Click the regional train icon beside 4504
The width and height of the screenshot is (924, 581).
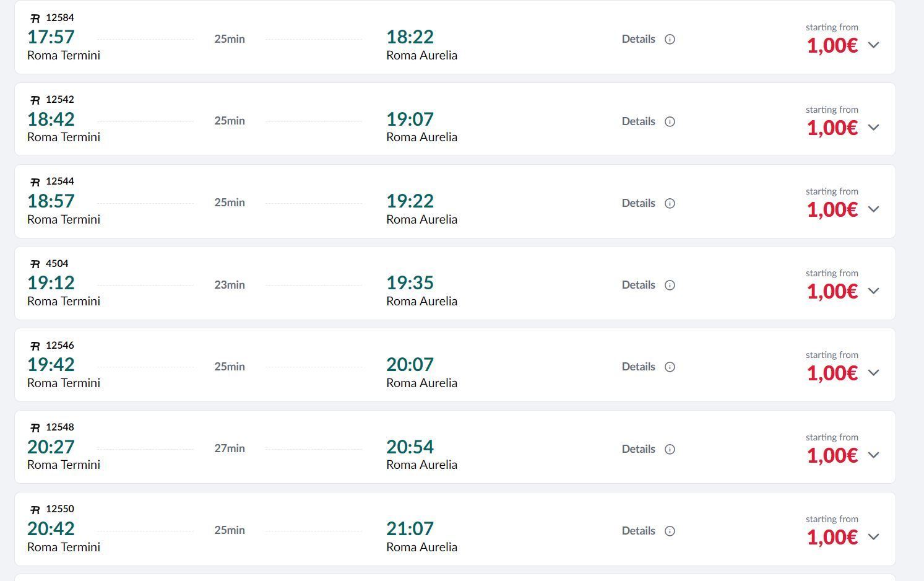pyautogui.click(x=35, y=264)
